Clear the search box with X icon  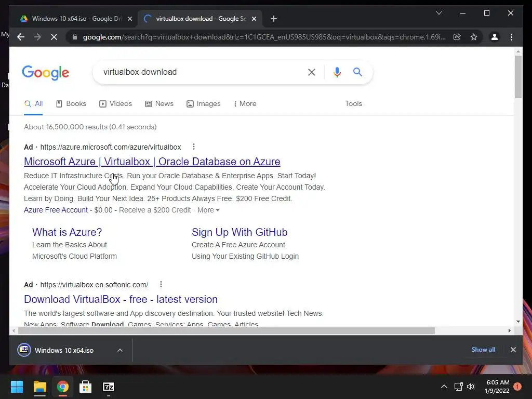(312, 72)
